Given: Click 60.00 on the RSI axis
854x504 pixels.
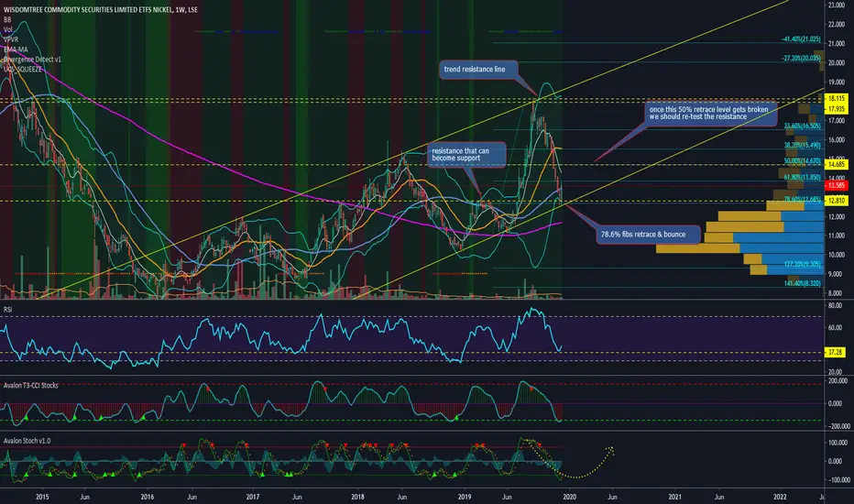Looking at the screenshot, I should coord(835,328).
